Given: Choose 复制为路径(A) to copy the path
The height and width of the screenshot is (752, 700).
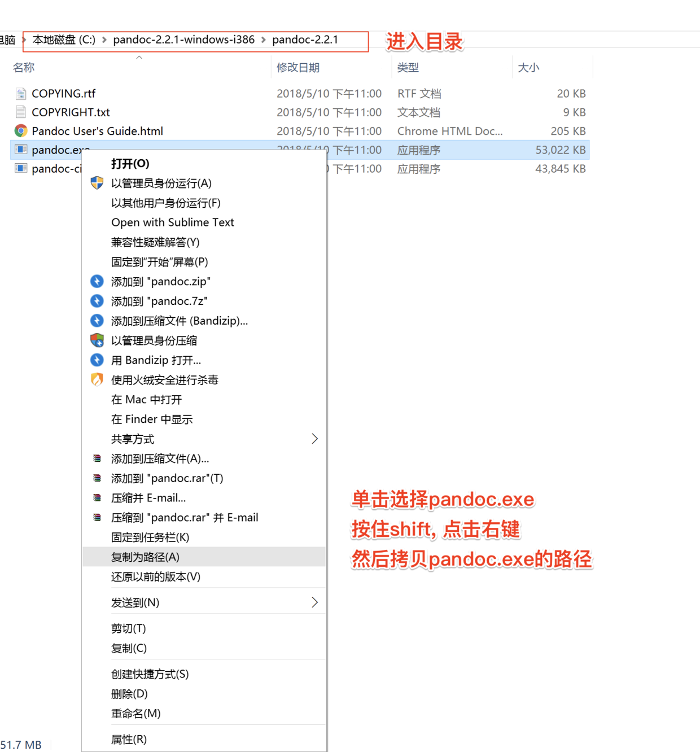Looking at the screenshot, I should pyautogui.click(x=204, y=557).
